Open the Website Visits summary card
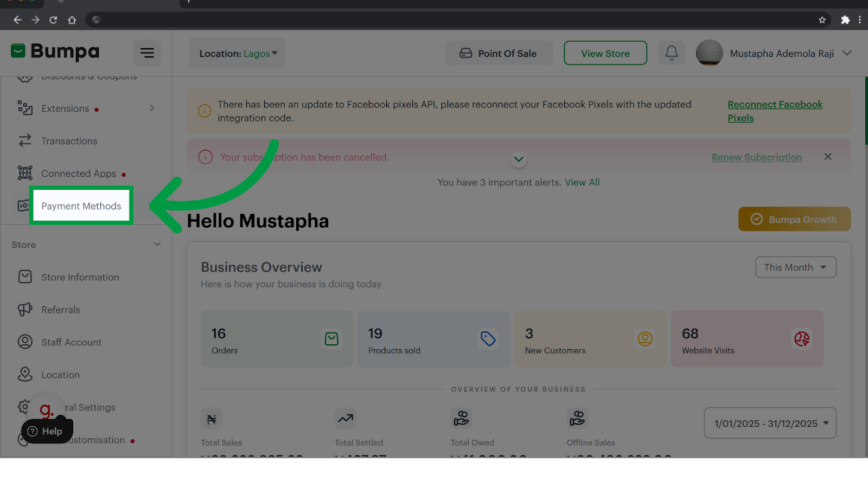 (747, 339)
